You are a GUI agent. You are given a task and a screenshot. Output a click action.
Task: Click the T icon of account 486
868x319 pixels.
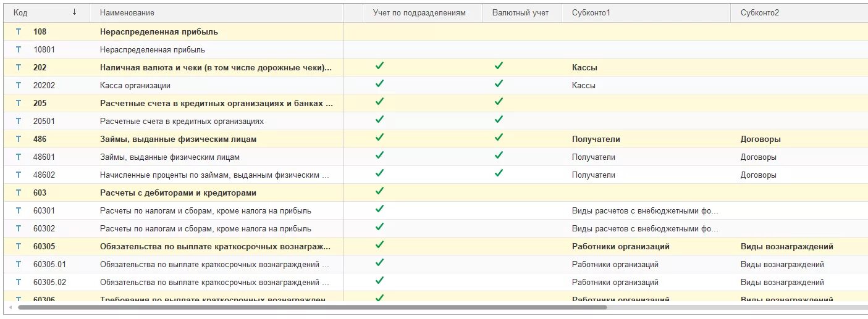(x=19, y=139)
